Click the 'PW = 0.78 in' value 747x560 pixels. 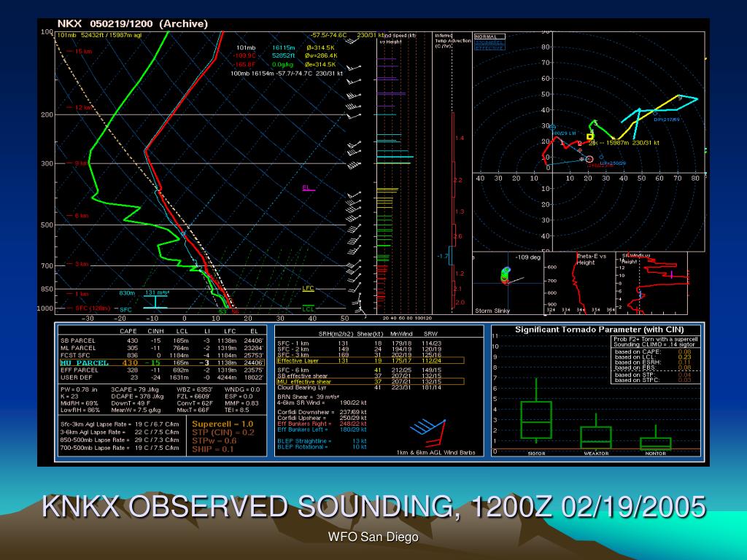coord(79,389)
